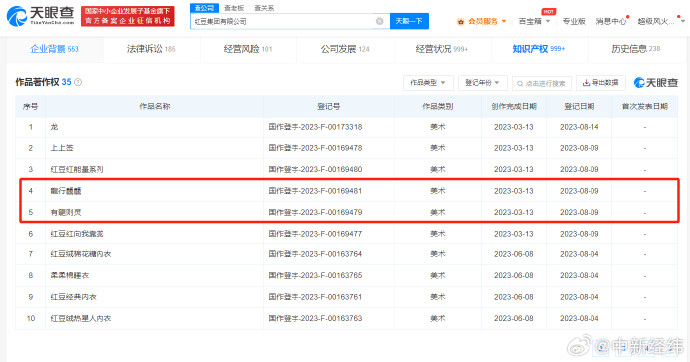This screenshot has width=690, height=362.
Task: Click the 天眼一下 search button
Action: [409, 21]
